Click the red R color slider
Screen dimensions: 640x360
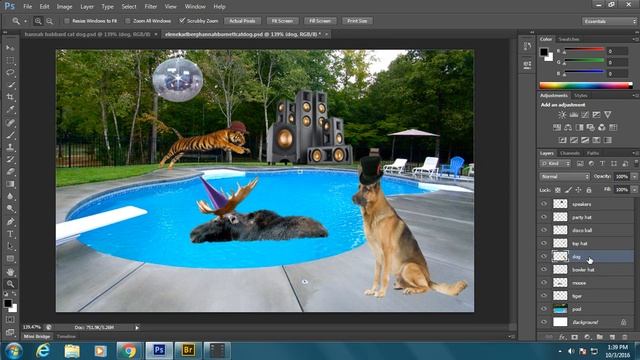[x=584, y=50]
